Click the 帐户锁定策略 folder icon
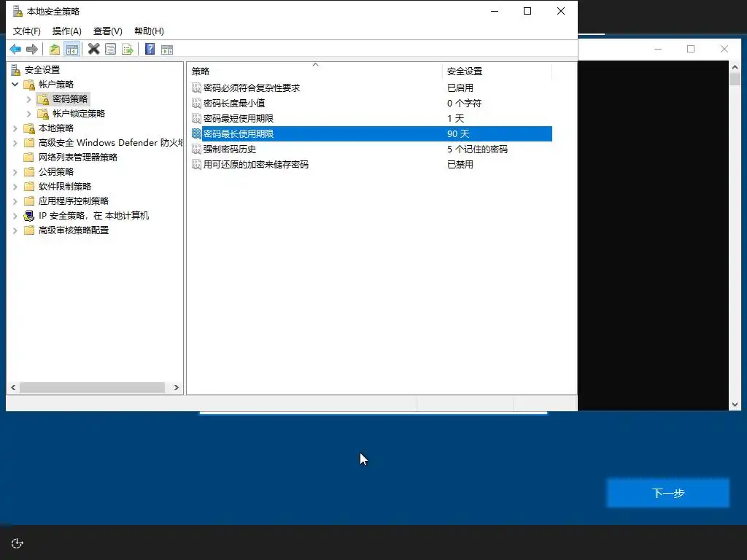The image size is (747, 560). click(43, 114)
